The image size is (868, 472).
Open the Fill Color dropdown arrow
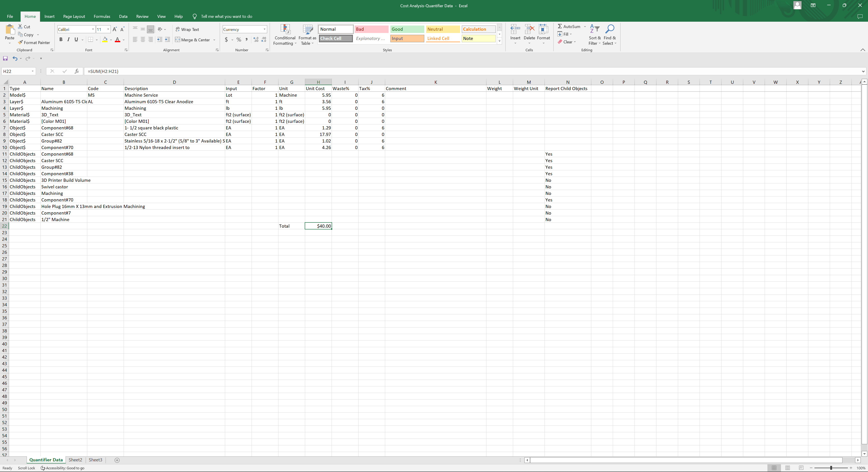click(111, 40)
